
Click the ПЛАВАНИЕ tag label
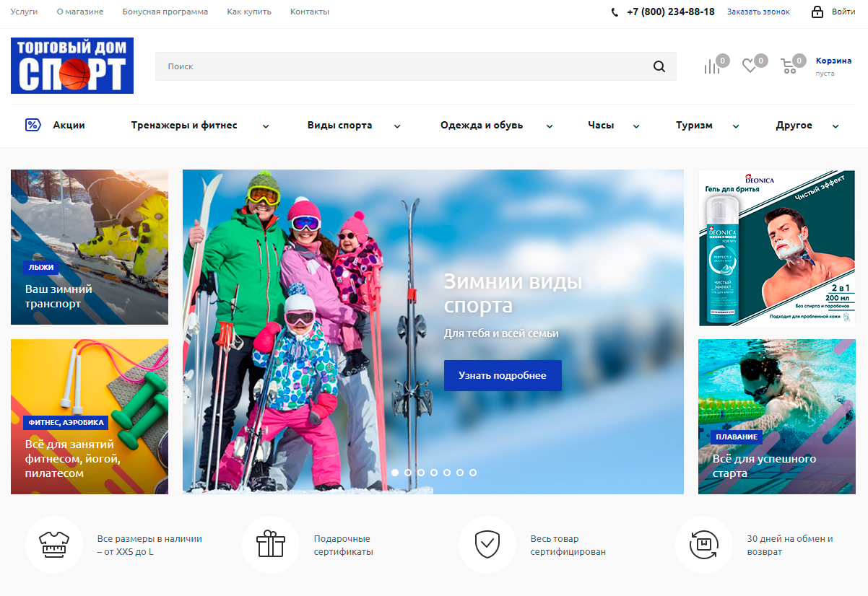tap(737, 437)
